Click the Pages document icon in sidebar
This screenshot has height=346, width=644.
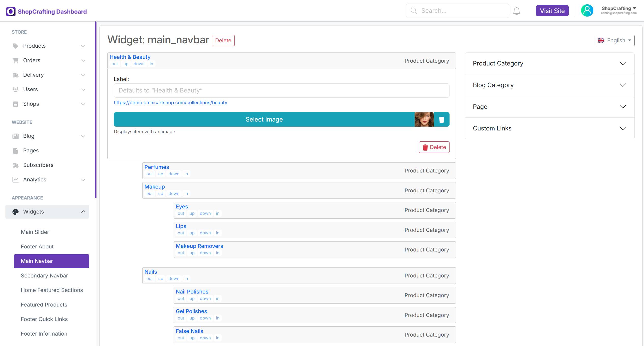[16, 151]
